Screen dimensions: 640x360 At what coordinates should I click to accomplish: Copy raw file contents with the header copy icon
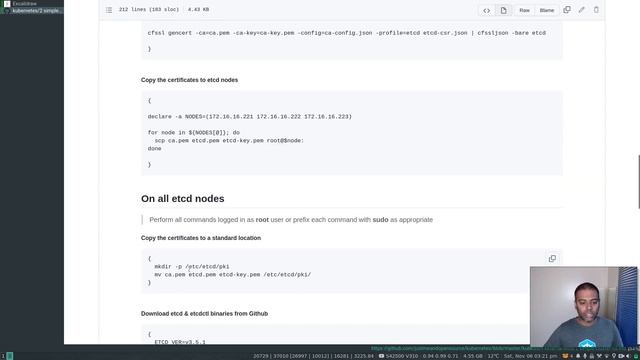(567, 10)
